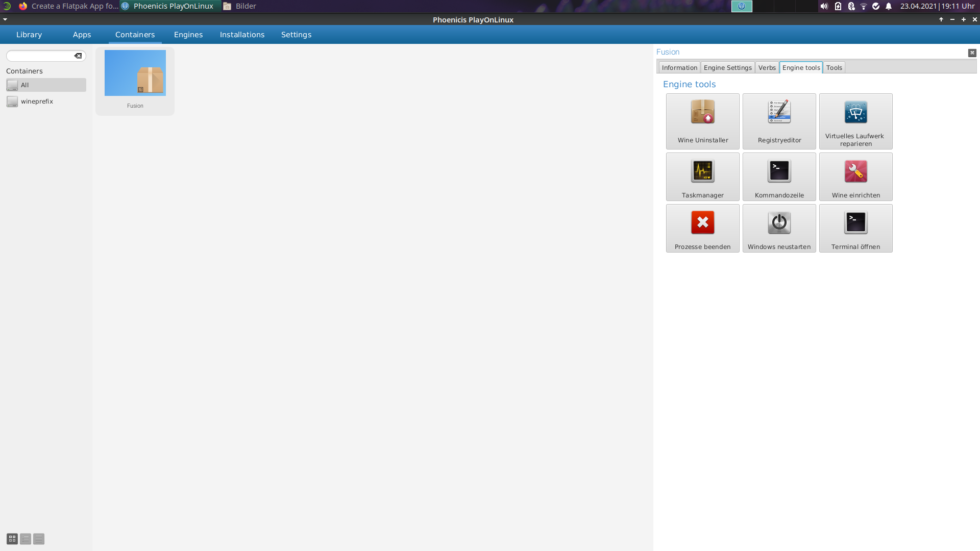Clear the container search field

78,56
